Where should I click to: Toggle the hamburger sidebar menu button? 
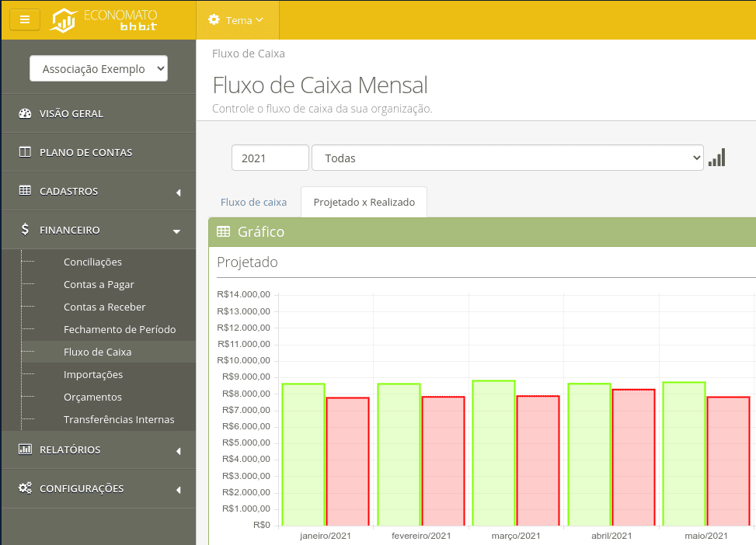click(25, 19)
